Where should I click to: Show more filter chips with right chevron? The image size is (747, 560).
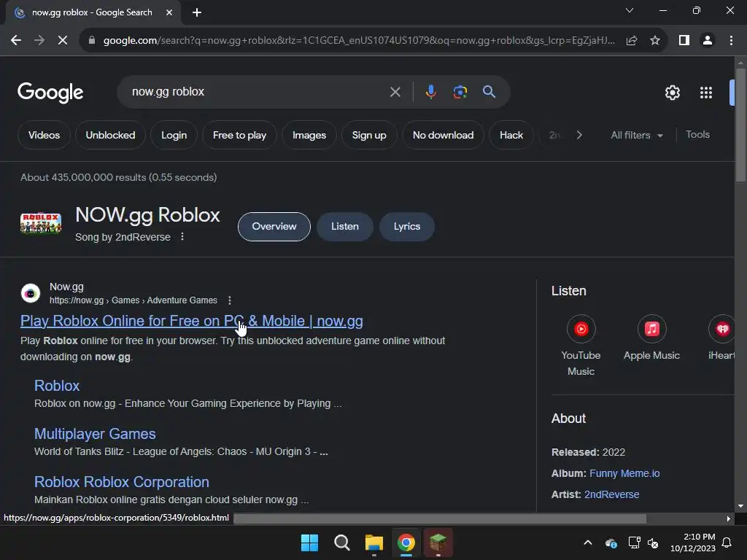579,135
